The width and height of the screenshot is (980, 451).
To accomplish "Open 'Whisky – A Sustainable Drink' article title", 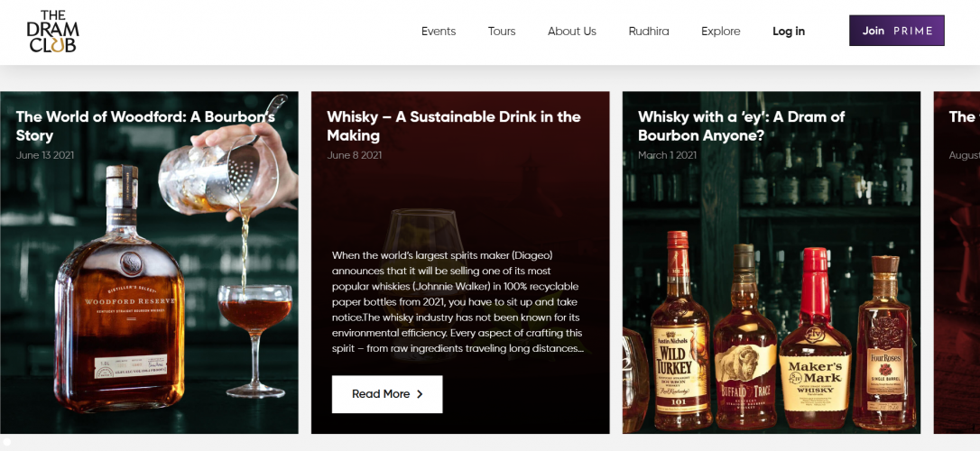I will tap(453, 126).
